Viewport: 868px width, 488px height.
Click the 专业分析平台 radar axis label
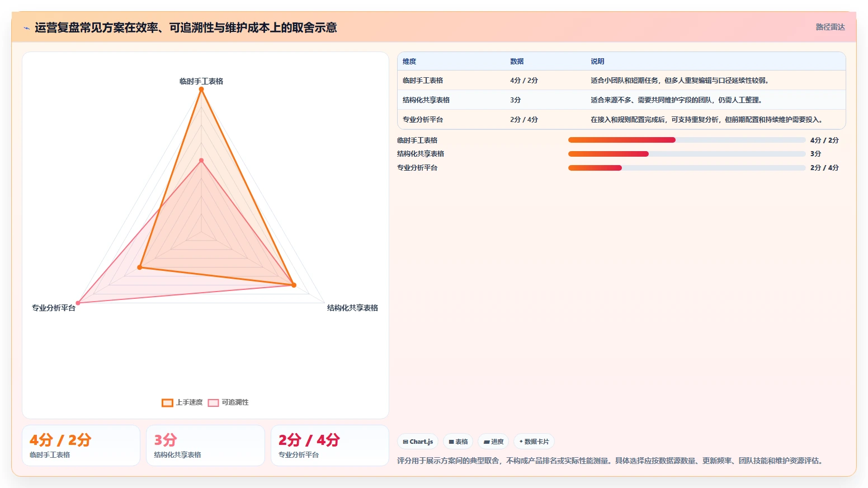pos(54,308)
